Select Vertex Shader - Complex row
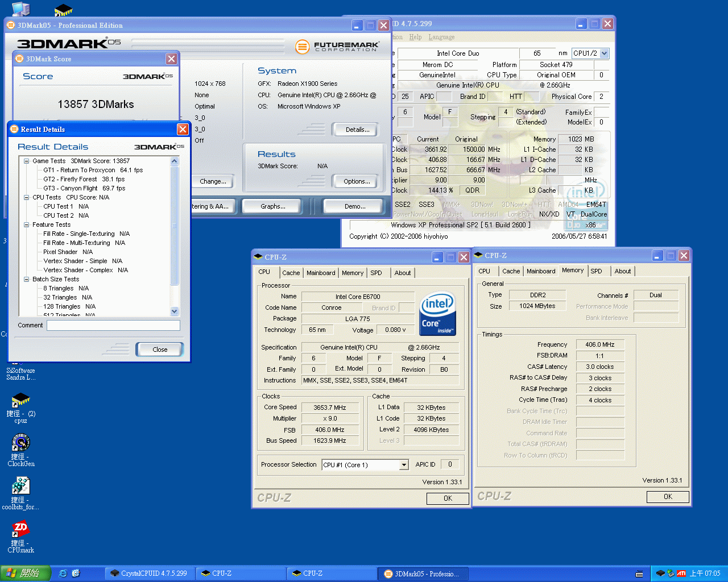Screen dimensions: 728x582 tap(85, 270)
